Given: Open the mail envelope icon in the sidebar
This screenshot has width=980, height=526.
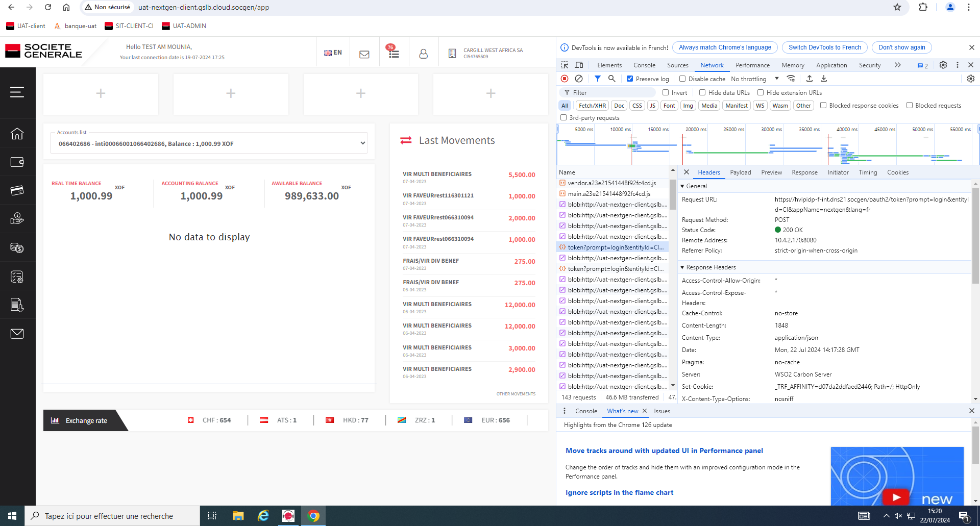Looking at the screenshot, I should point(17,334).
